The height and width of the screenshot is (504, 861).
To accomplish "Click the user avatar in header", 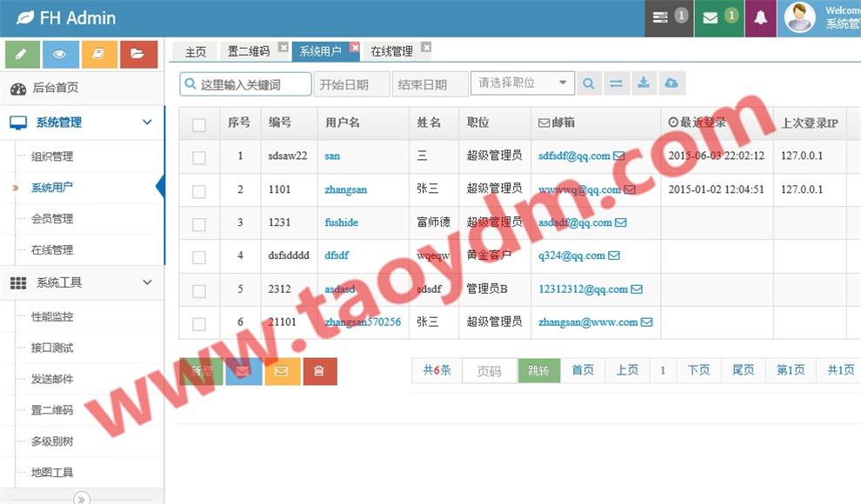I will tap(799, 17).
